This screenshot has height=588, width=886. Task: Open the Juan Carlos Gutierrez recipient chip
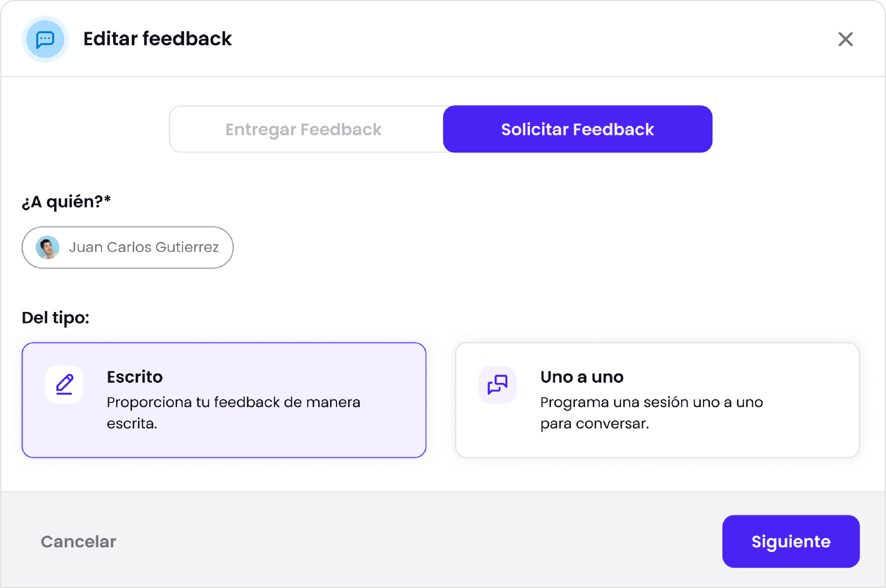click(128, 247)
